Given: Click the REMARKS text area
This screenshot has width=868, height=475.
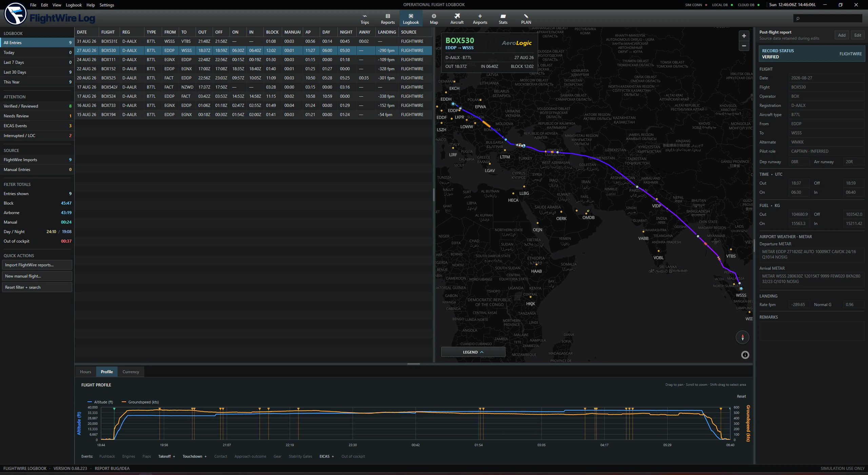Looking at the screenshot, I should pos(812,331).
